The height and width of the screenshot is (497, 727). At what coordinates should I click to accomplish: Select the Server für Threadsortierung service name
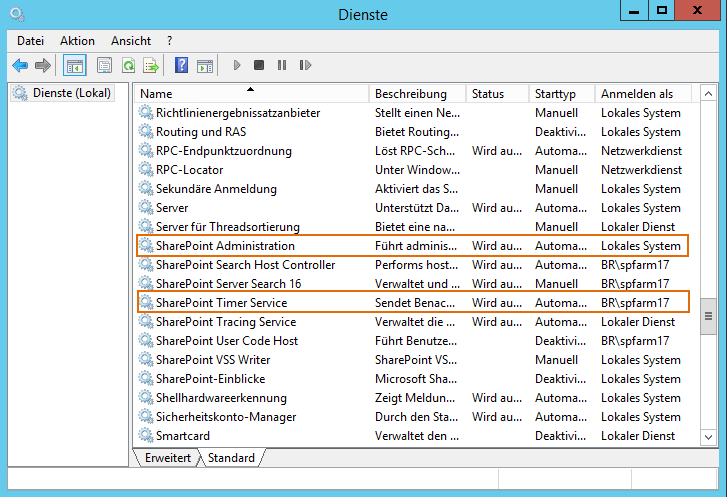click(x=228, y=227)
